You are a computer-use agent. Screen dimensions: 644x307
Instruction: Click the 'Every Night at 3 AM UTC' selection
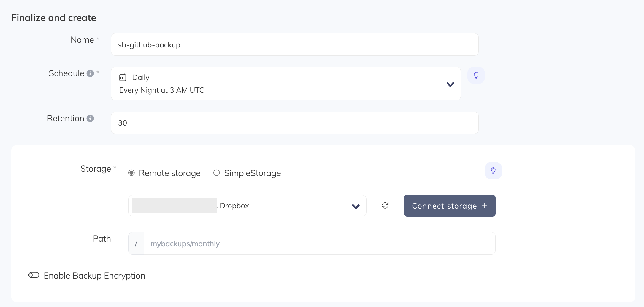[x=162, y=90]
